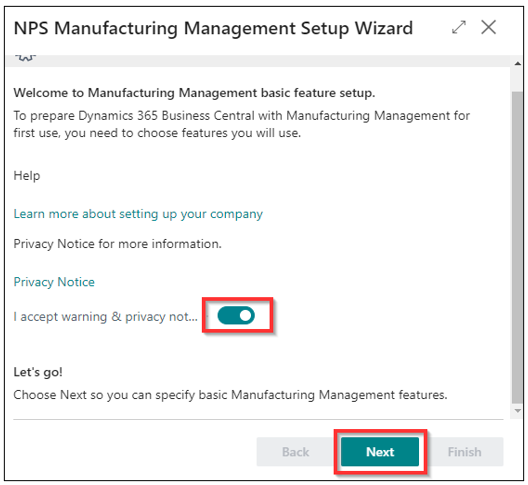Screen dimensions: 528x485
Task: Go to the Back step
Action: 295,452
